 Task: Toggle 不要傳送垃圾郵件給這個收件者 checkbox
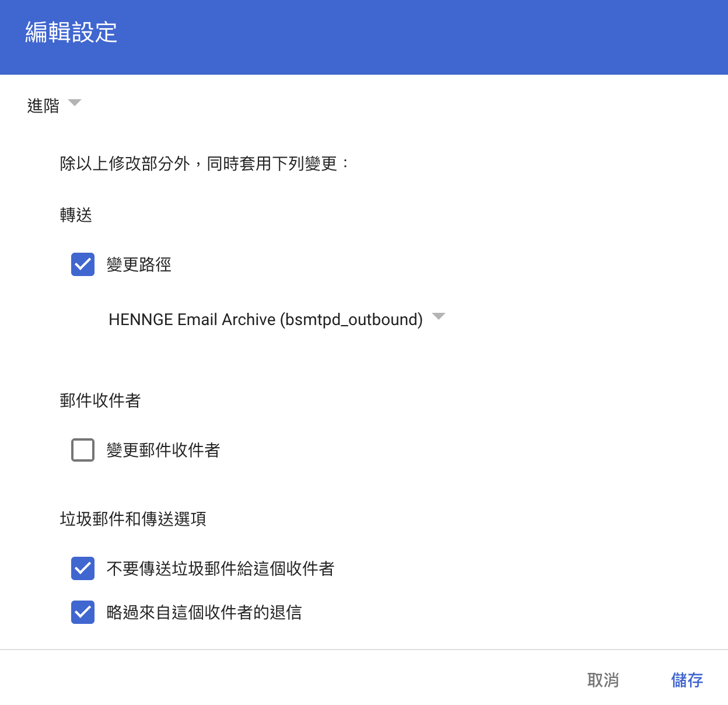pos(83,568)
